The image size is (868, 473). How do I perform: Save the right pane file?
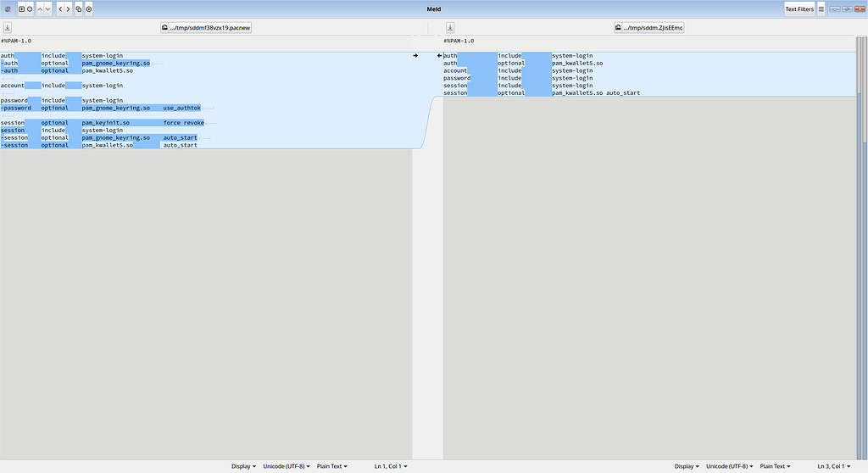point(450,27)
